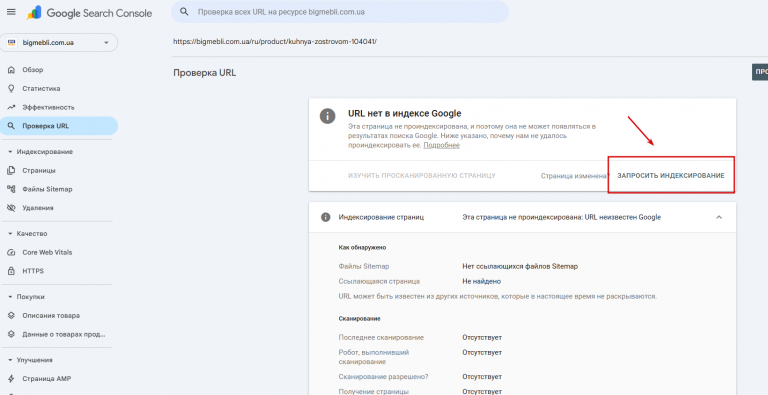
Task: Click the Ссылающаяся страница label
Action: coord(379,281)
